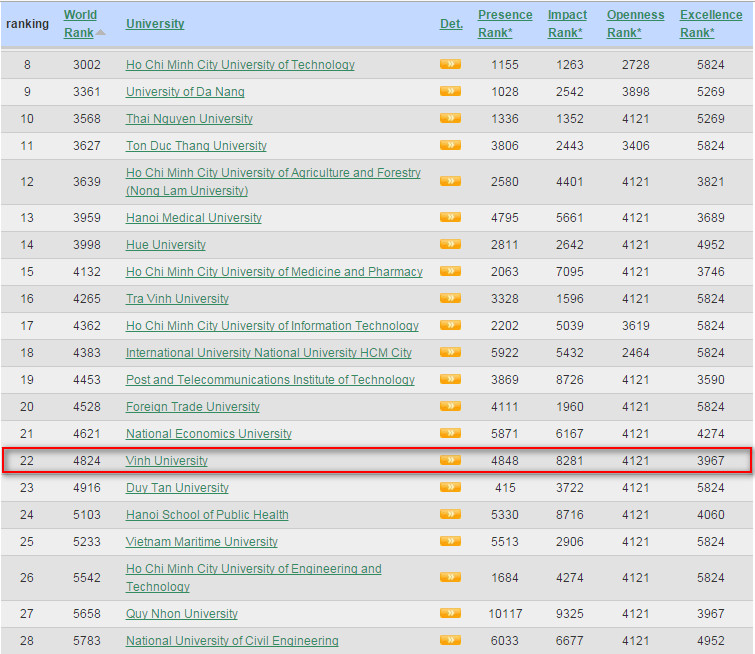
Task: Select presence rank value 415
Action: 505,487
